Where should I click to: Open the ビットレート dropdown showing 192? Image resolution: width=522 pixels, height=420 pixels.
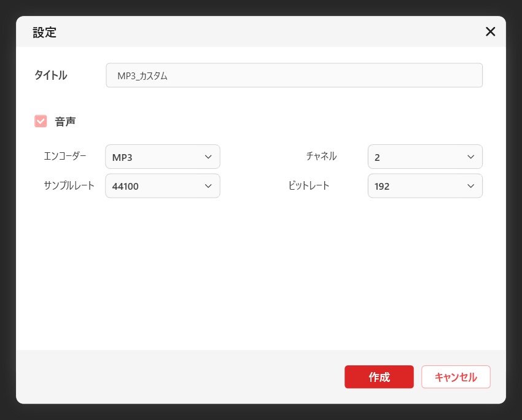coord(424,186)
